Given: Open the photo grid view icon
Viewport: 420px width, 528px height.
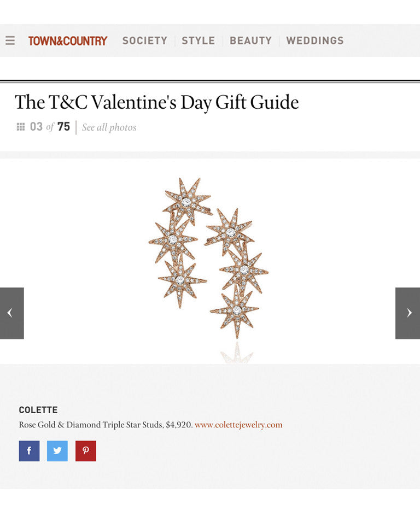Looking at the screenshot, I should [x=21, y=127].
